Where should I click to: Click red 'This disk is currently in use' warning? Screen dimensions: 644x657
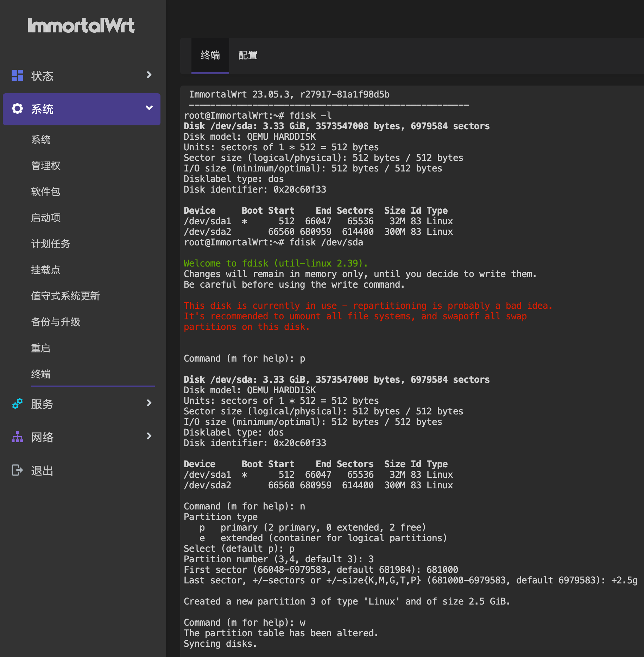coord(368,306)
